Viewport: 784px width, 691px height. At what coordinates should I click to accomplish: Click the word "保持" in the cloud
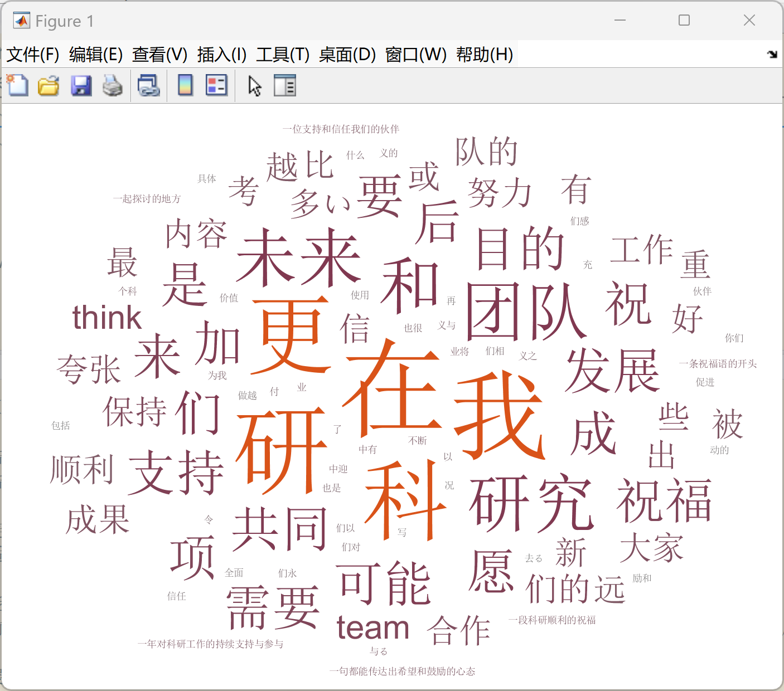(x=135, y=412)
